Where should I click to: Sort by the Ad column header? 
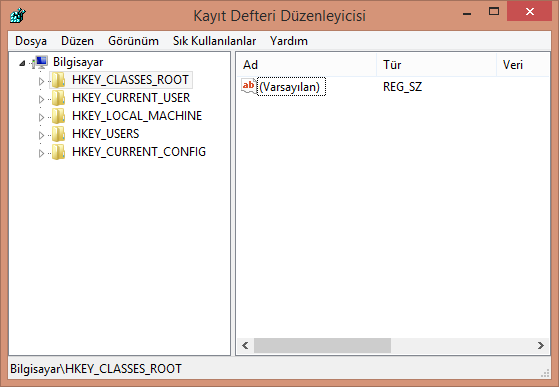tap(307, 65)
